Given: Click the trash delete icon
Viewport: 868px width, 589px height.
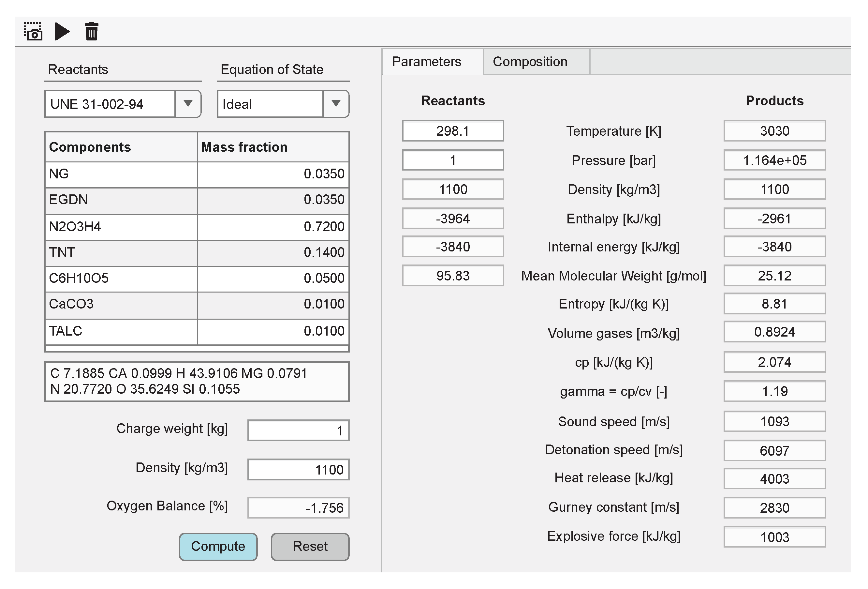Looking at the screenshot, I should 91,31.
